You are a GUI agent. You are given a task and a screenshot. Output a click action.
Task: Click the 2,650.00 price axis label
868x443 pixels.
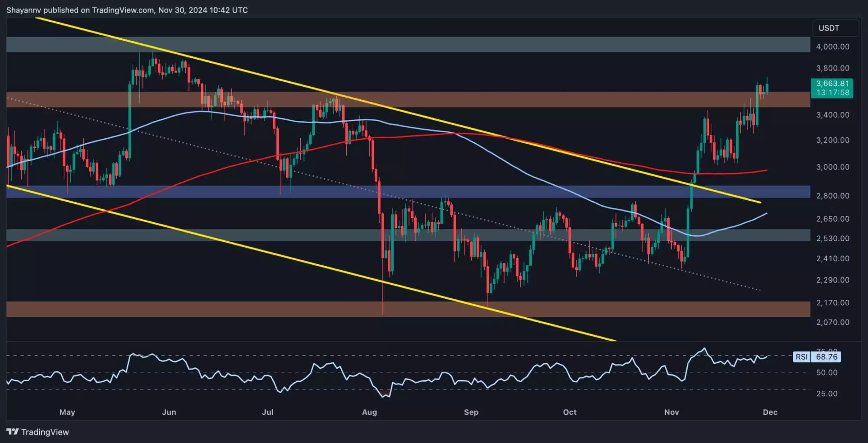(833, 219)
